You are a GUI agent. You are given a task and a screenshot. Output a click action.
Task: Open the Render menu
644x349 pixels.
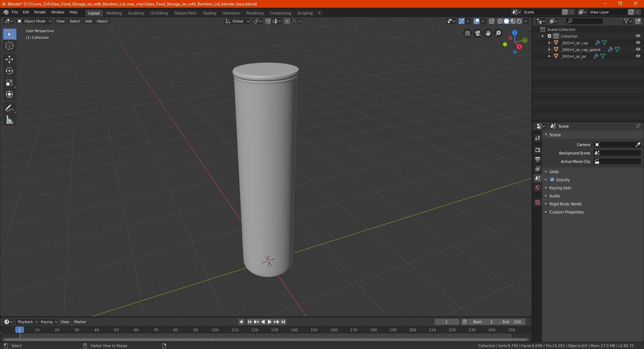point(40,12)
